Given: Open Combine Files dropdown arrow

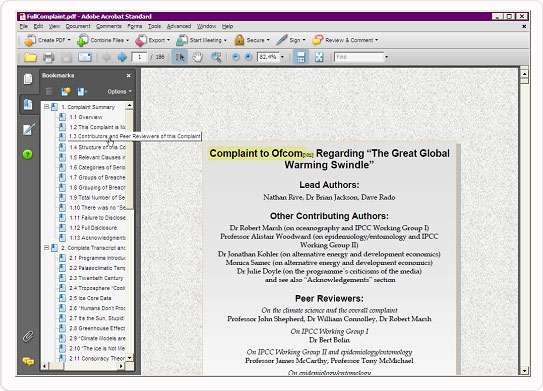Looking at the screenshot, I should coord(127,40).
